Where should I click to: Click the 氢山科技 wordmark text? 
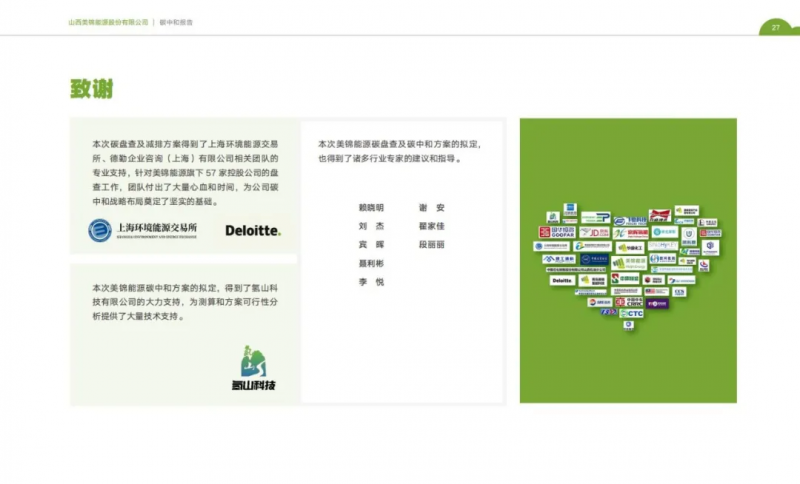[x=254, y=386]
